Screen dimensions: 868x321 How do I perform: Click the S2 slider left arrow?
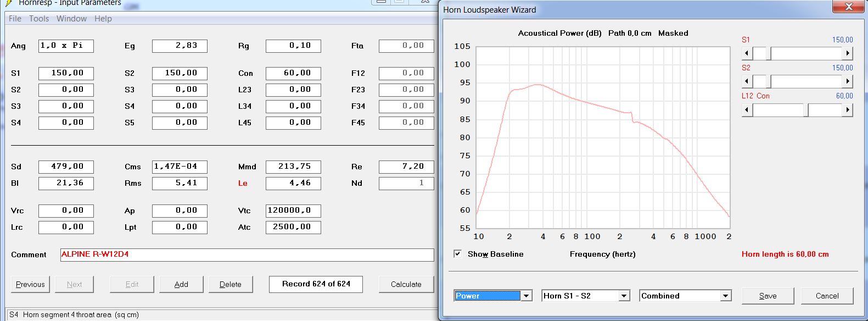point(747,81)
